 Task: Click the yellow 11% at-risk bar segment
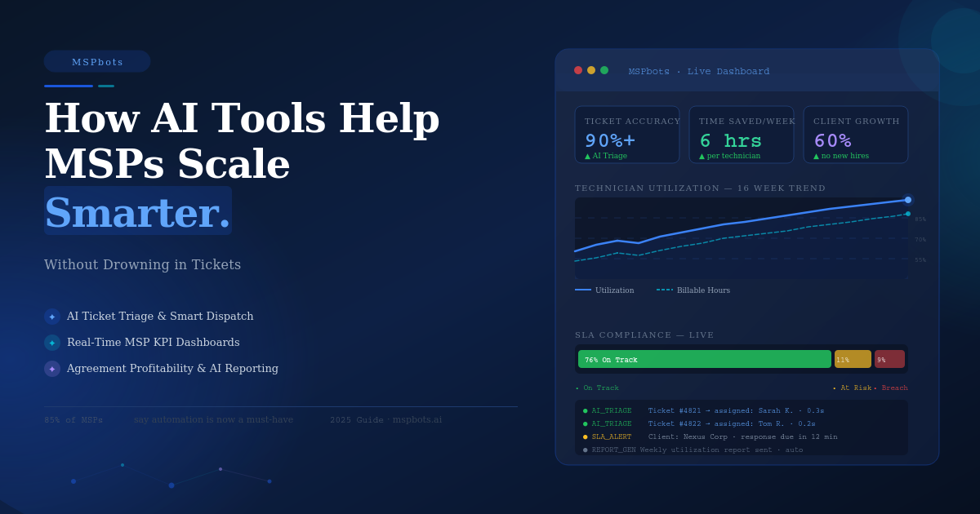point(853,360)
